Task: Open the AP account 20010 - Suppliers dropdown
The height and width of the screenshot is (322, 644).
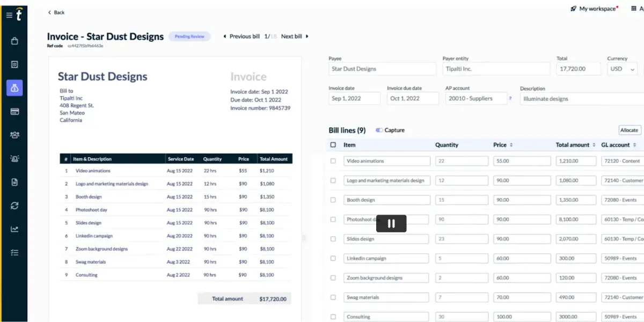Action: click(476, 99)
